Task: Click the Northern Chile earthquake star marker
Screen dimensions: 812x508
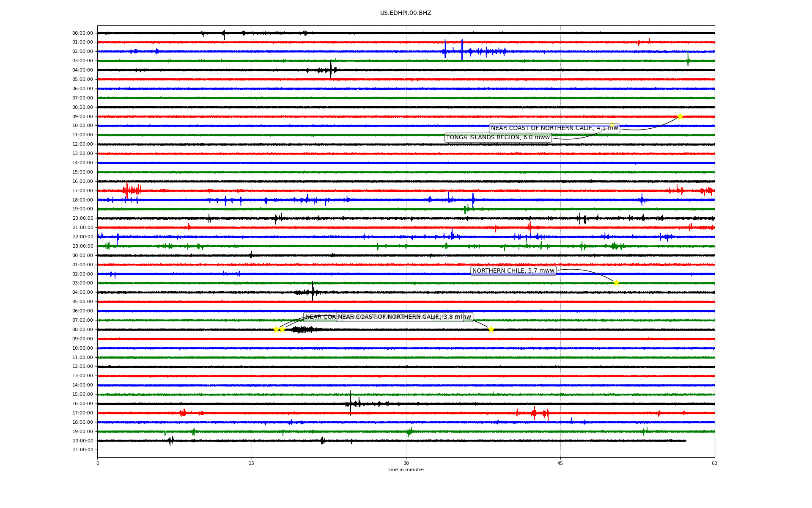Action: point(616,283)
